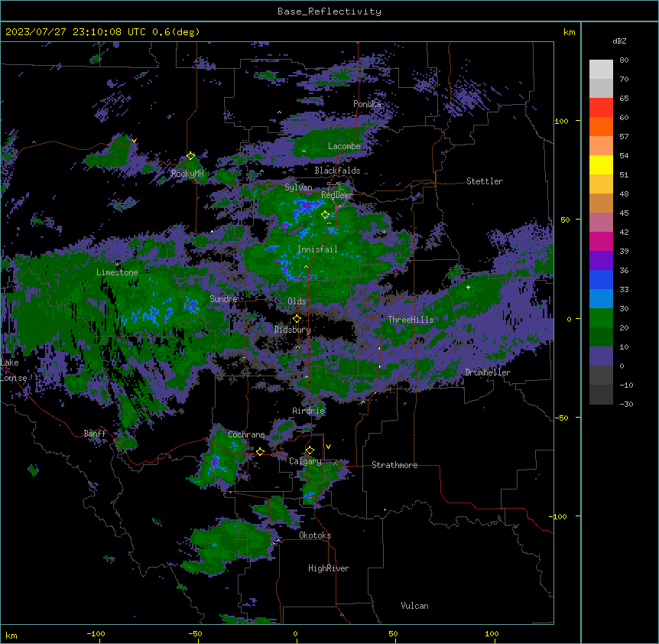659x644 pixels.
Task: Select the Sylvan label
Action: 298,187
